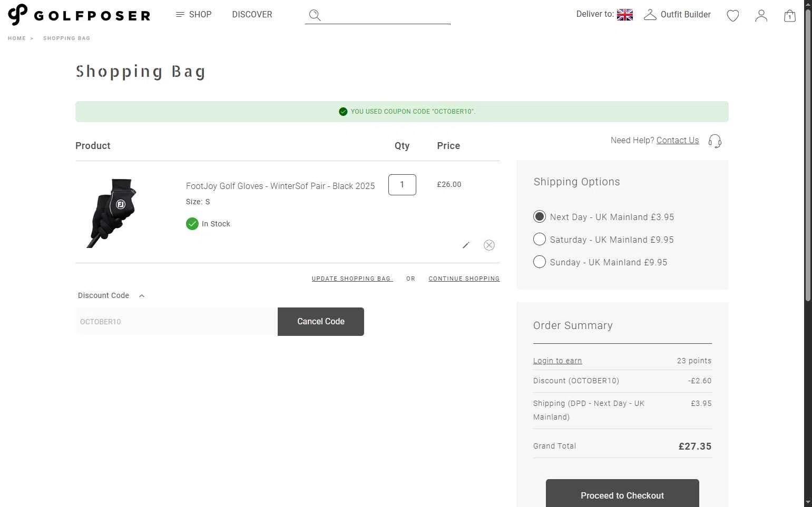The image size is (812, 507).
Task: Click the 23 points text
Action: (694, 361)
